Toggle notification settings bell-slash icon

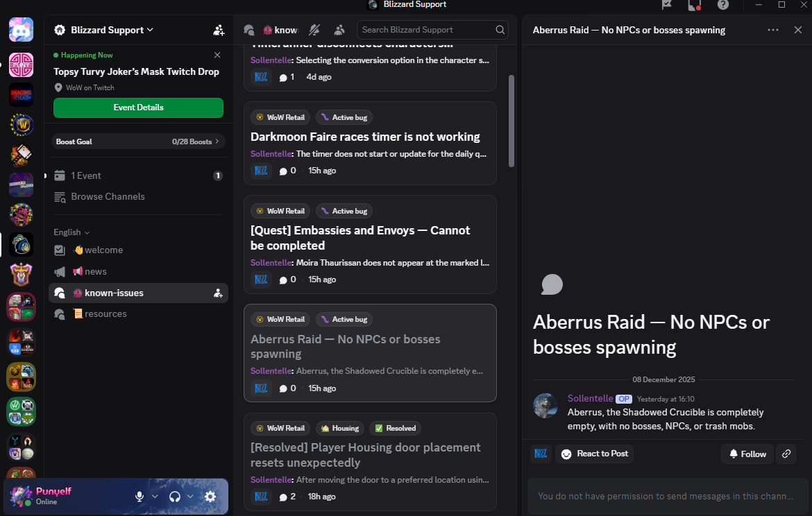pos(314,30)
